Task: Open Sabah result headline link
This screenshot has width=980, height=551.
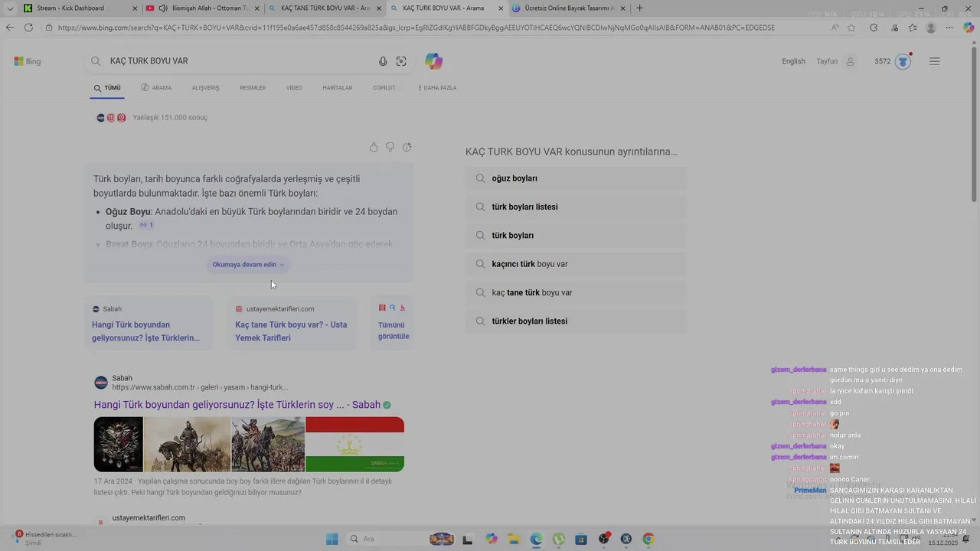Action: pyautogui.click(x=237, y=405)
